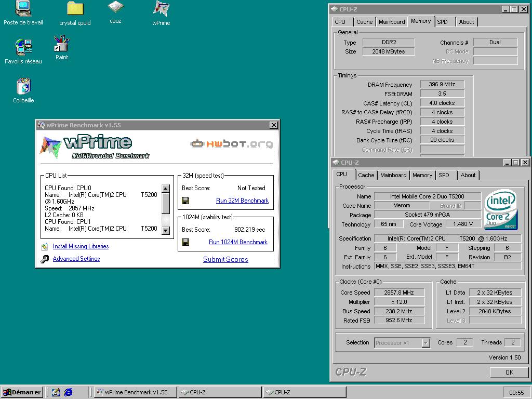Click Install Missing Libraries icon
Image resolution: width=532 pixels, height=399 pixels.
45,247
